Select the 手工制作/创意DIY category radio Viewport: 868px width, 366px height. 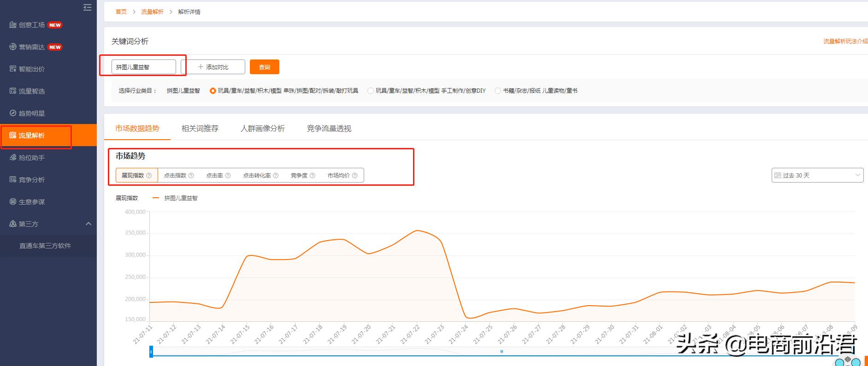click(370, 91)
